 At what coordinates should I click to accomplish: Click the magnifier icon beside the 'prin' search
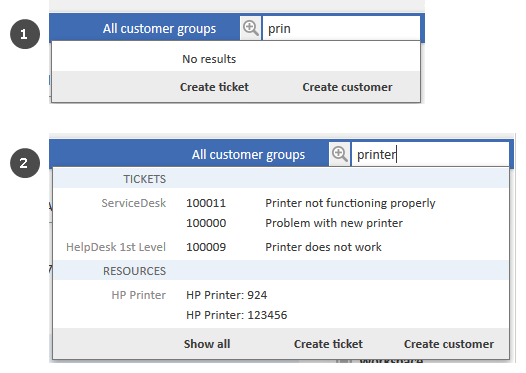251,29
